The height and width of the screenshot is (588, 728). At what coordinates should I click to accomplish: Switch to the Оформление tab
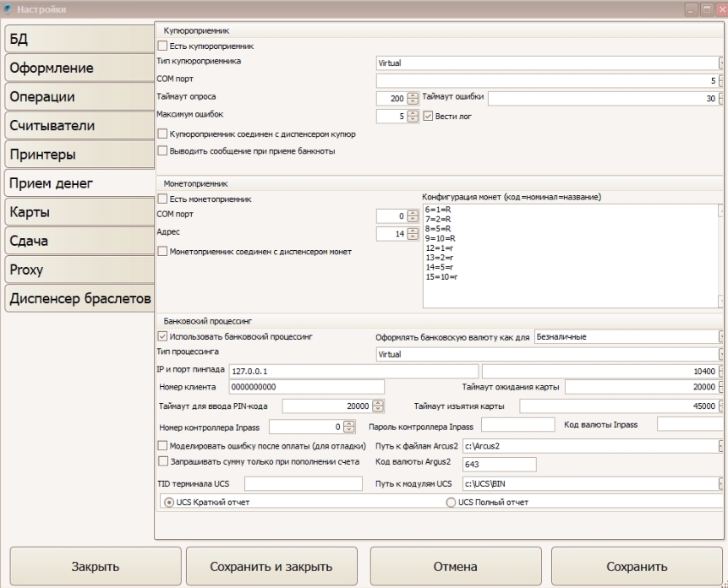79,68
